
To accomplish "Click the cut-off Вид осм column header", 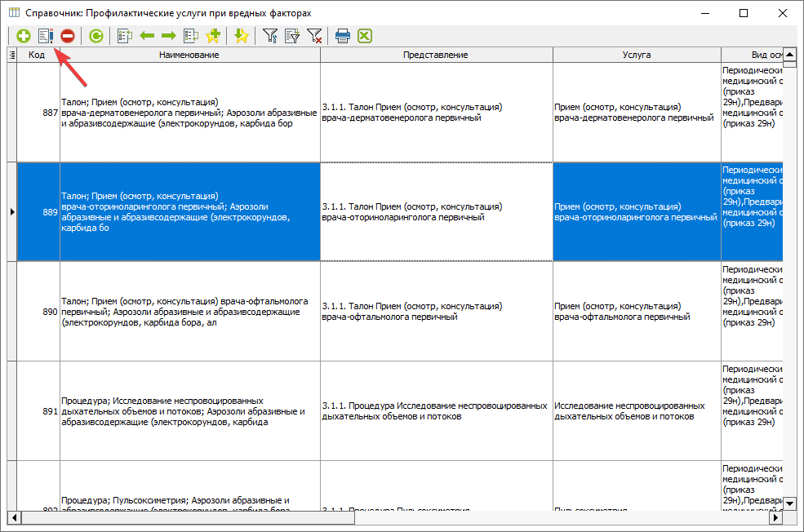I will pos(753,55).
